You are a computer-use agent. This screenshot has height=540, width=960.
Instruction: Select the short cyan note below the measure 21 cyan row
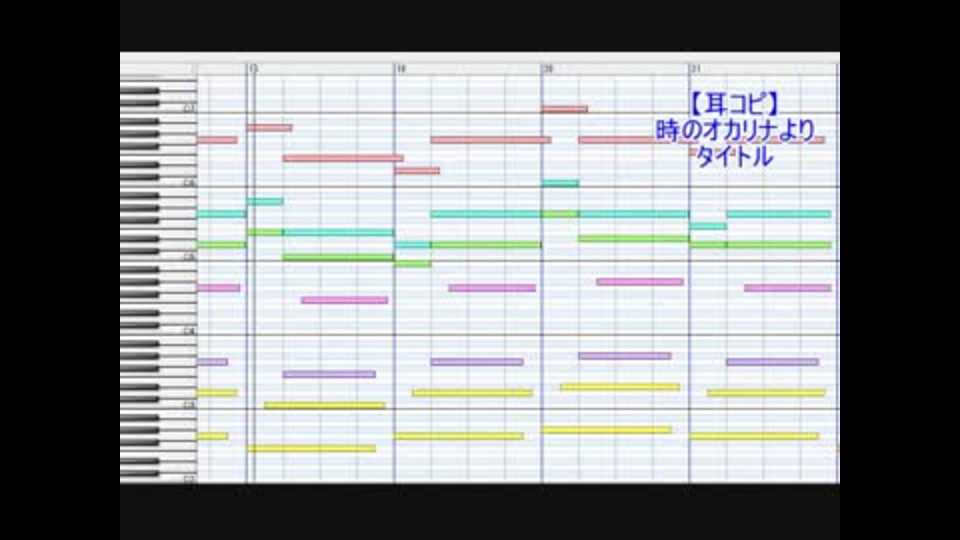pos(708,226)
